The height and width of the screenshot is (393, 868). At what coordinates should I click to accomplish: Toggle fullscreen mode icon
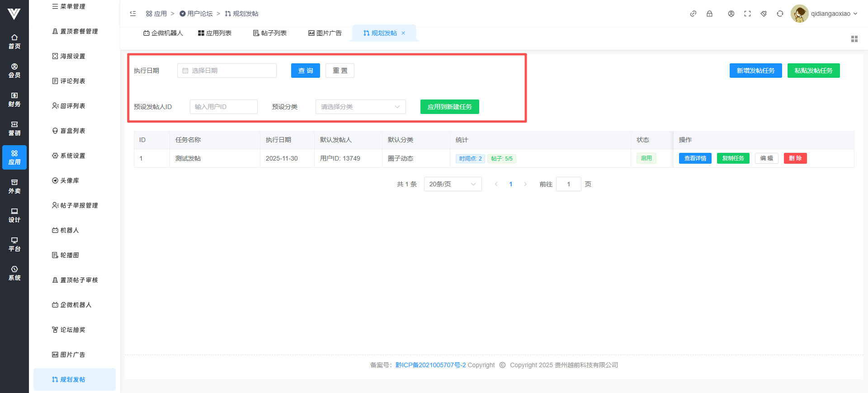click(747, 14)
